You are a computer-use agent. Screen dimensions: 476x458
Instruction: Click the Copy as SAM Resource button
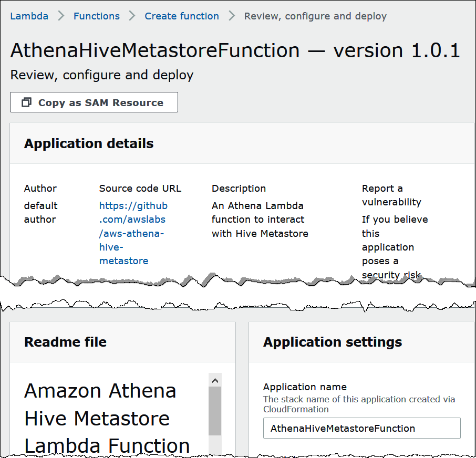[x=94, y=102]
